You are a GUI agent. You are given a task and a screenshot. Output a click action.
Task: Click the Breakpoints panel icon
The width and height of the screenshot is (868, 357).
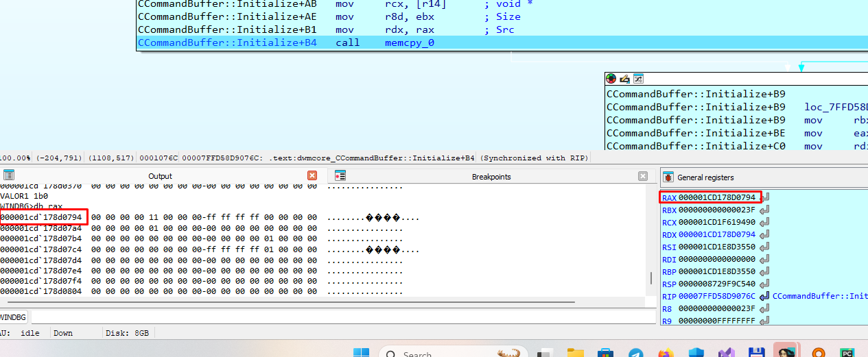pyautogui.click(x=340, y=175)
